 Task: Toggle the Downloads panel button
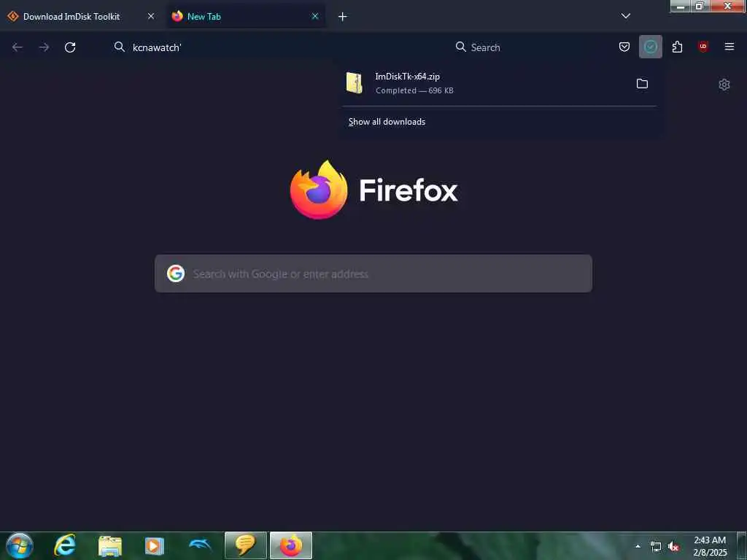[x=650, y=47]
